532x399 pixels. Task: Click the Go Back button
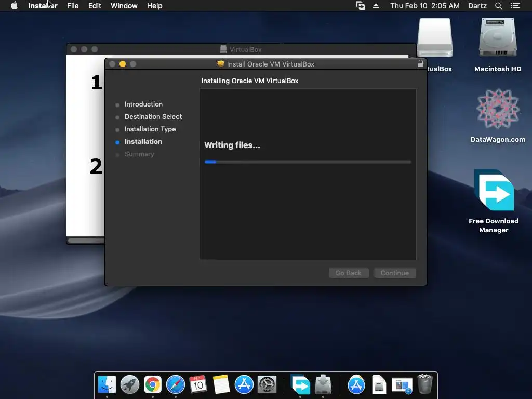pos(349,273)
